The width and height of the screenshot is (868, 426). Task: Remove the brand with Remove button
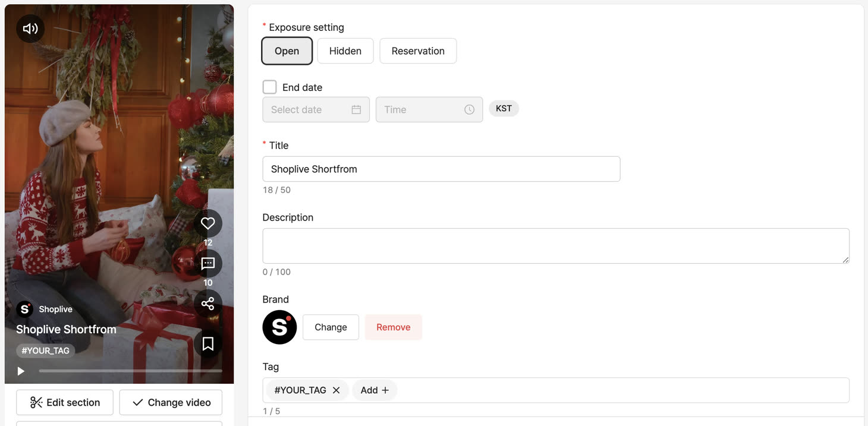click(394, 327)
